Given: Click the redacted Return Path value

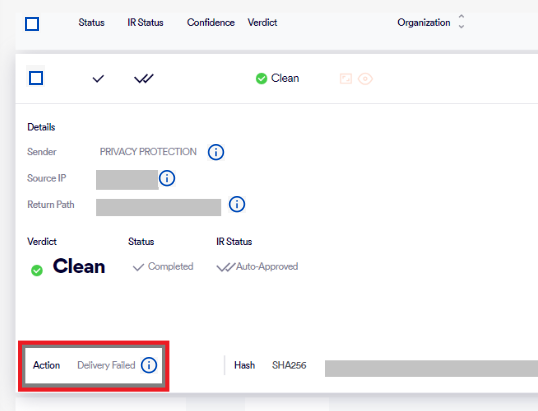Looking at the screenshot, I should click(x=159, y=208).
